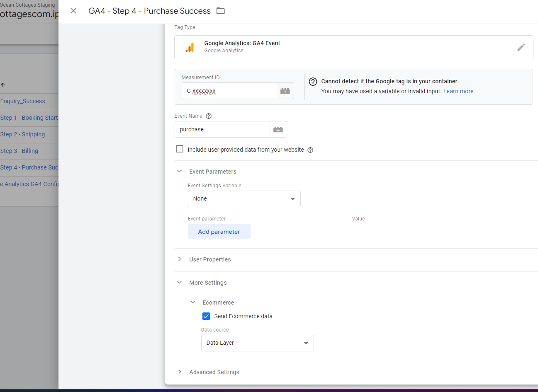Open variable picker for Event Name
Image resolution: width=538 pixels, height=392 pixels.
[278, 129]
